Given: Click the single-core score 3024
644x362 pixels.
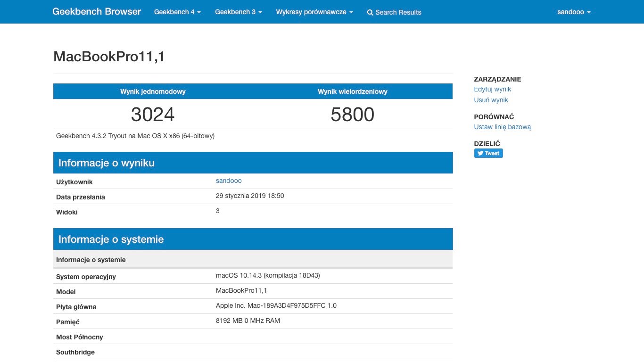Looking at the screenshot, I should coord(153,115).
